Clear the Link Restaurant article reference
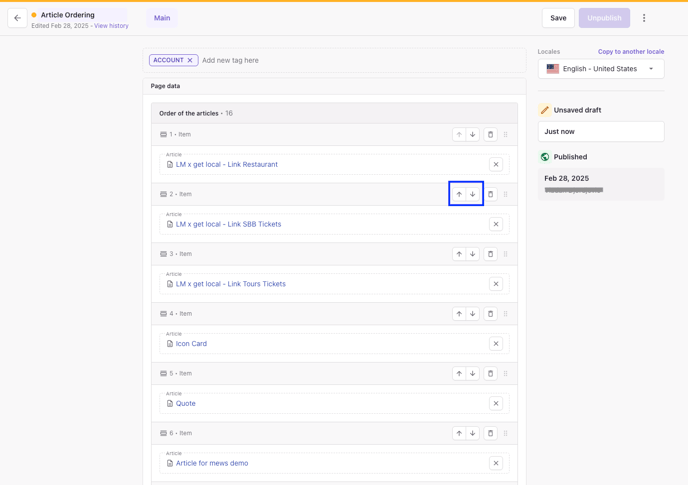Viewport: 688px width, 485px height. (496, 165)
